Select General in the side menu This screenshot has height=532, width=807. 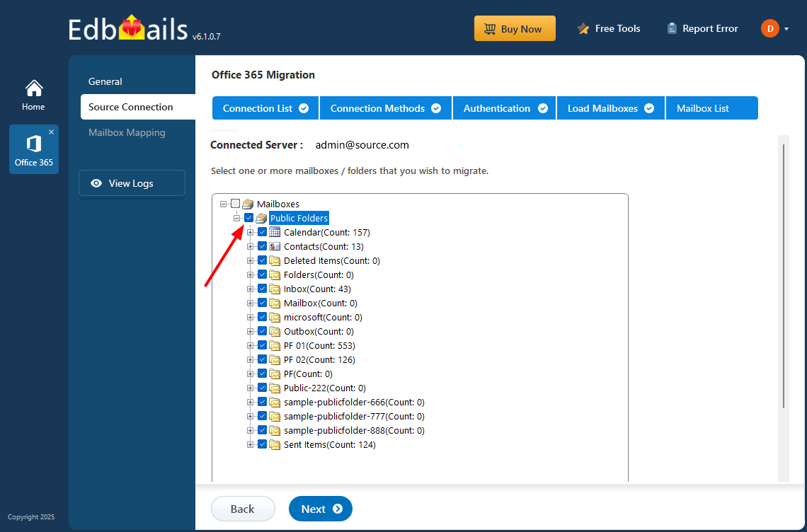[x=105, y=81]
